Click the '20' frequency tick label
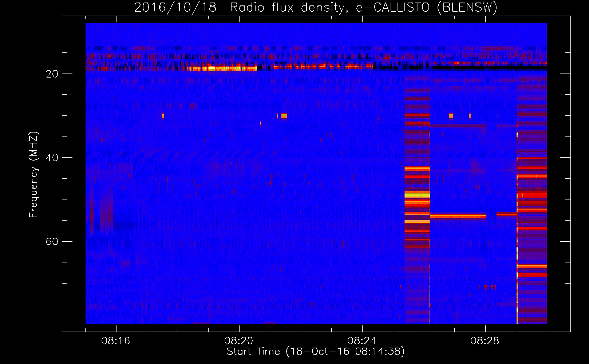 tap(52, 74)
